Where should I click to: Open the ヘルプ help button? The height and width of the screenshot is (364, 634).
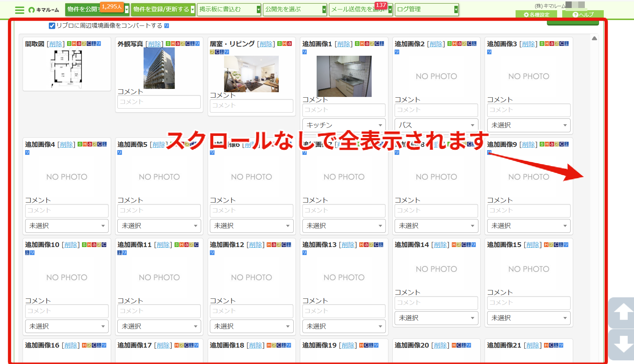pyautogui.click(x=583, y=15)
